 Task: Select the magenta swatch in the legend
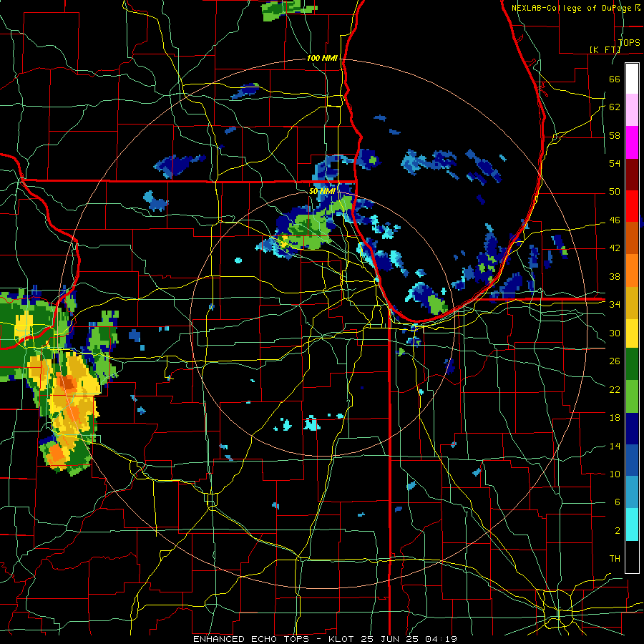[x=632, y=142]
